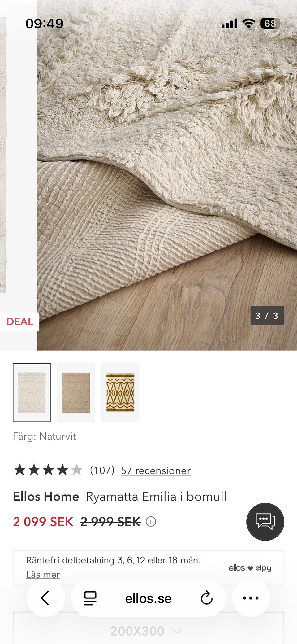
Task: Choose the mustard yellow patterned rug variant
Action: pyautogui.click(x=120, y=392)
